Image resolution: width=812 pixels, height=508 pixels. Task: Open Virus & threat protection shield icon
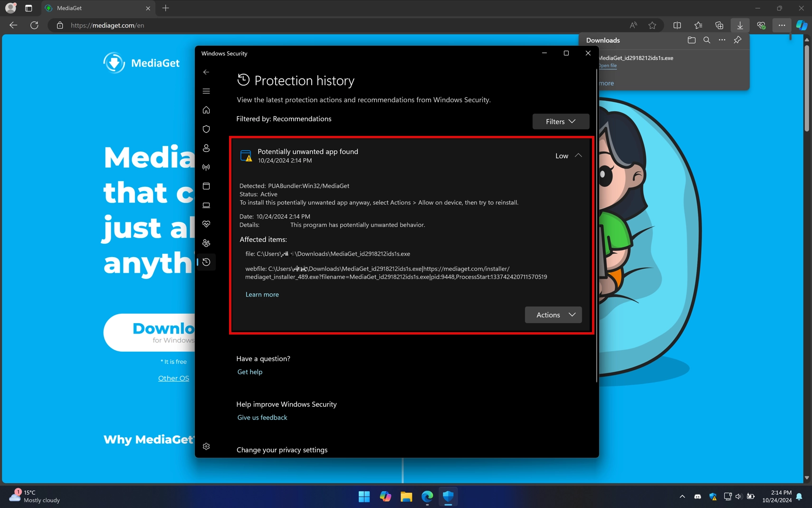click(x=206, y=129)
